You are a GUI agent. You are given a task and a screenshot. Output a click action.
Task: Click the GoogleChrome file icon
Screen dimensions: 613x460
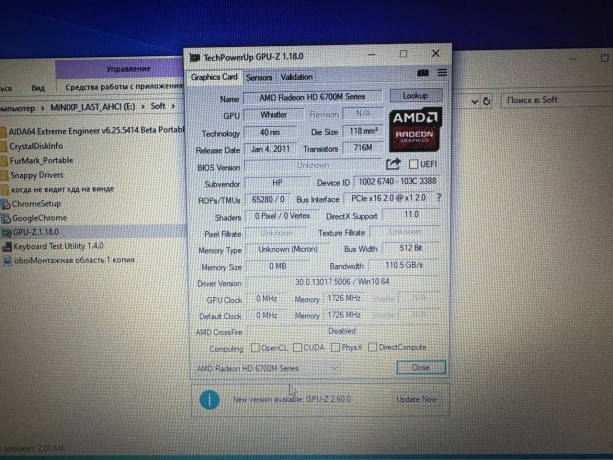click(x=6, y=218)
